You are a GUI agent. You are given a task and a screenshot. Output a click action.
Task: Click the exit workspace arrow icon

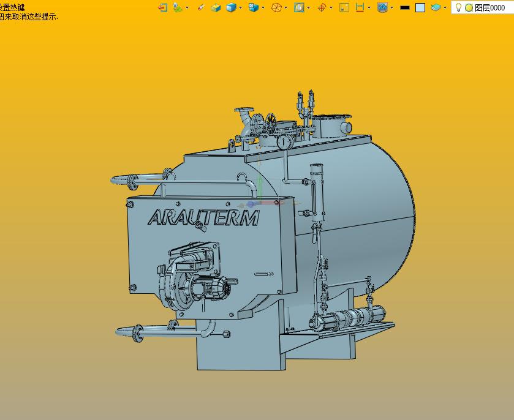[162, 7]
